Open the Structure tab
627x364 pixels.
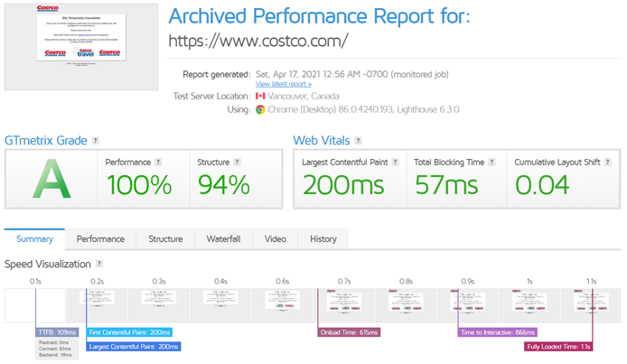coord(165,239)
